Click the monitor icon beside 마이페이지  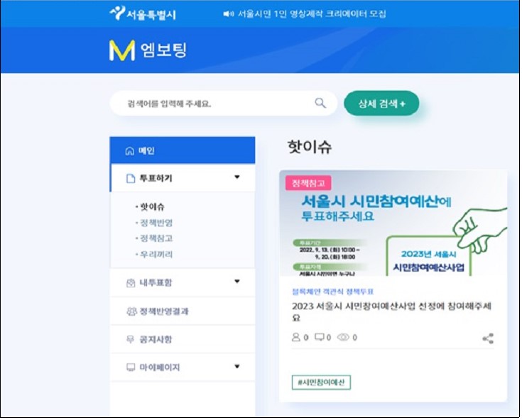click(x=131, y=367)
